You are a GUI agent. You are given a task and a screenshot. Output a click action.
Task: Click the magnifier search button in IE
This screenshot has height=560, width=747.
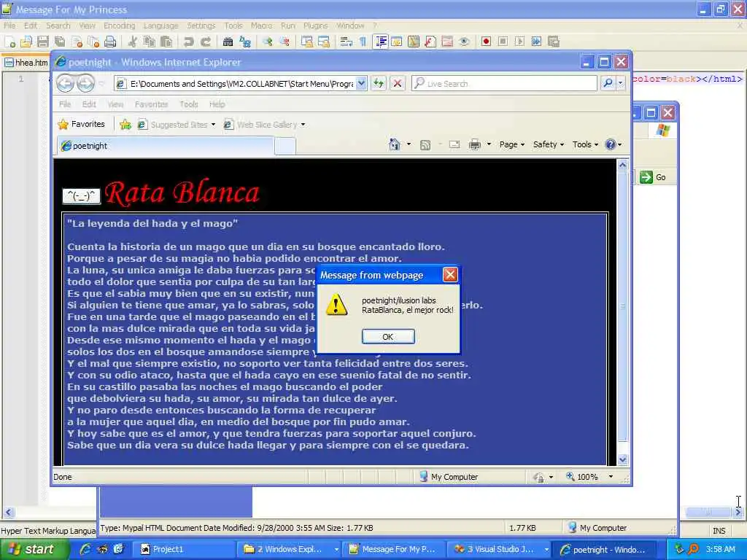point(608,83)
